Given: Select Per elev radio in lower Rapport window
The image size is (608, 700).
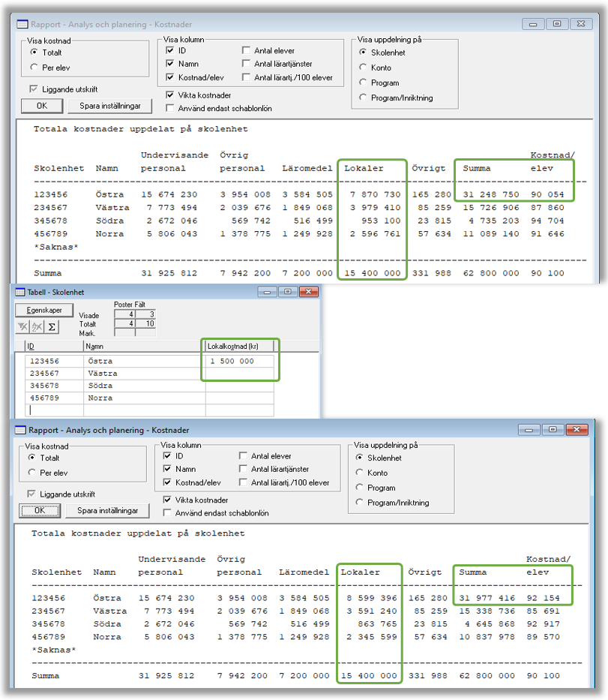Looking at the screenshot, I should click(x=31, y=473).
